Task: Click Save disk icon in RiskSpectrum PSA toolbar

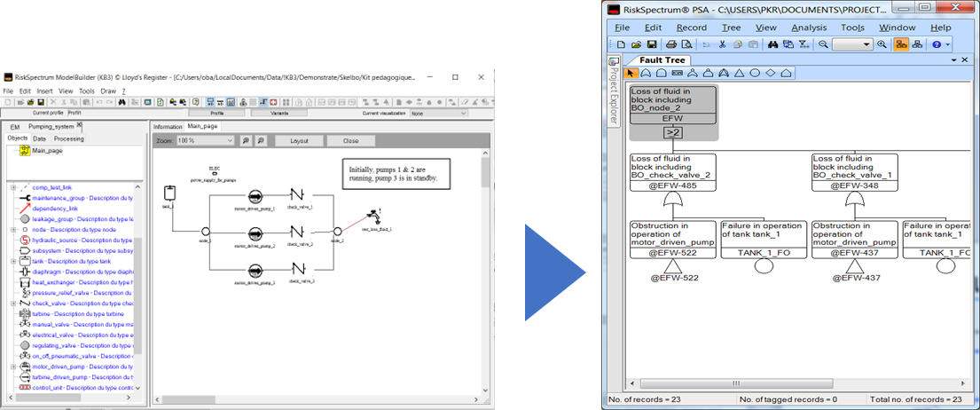Action: [x=651, y=44]
